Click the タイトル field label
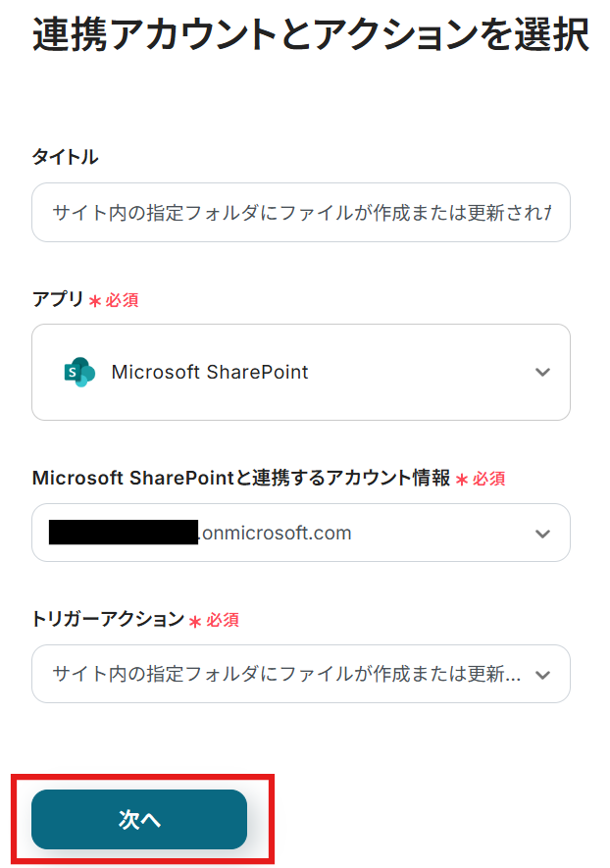Screen dimensions: 610x868 pyautogui.click(x=65, y=157)
